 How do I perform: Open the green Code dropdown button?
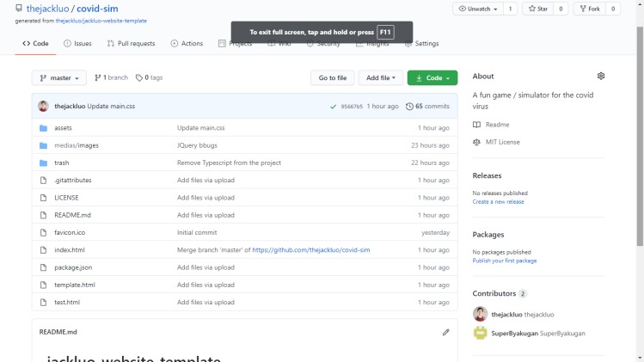(x=432, y=77)
